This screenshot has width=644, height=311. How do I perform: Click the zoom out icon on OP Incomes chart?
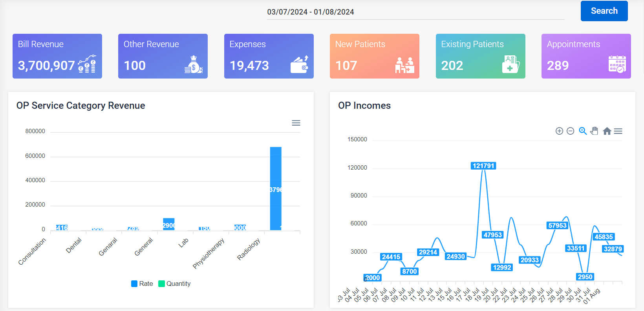tap(571, 131)
